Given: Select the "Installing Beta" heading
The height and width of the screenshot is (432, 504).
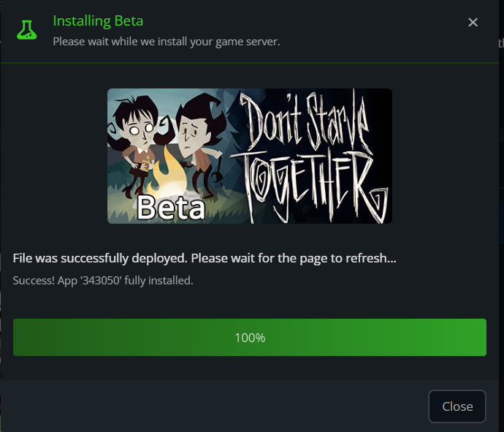Looking at the screenshot, I should [98, 20].
